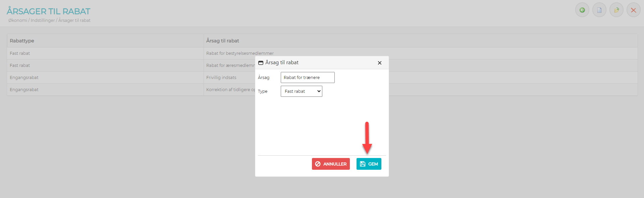644x198 pixels.
Task: Click the open folder icon
Action: pos(616,10)
